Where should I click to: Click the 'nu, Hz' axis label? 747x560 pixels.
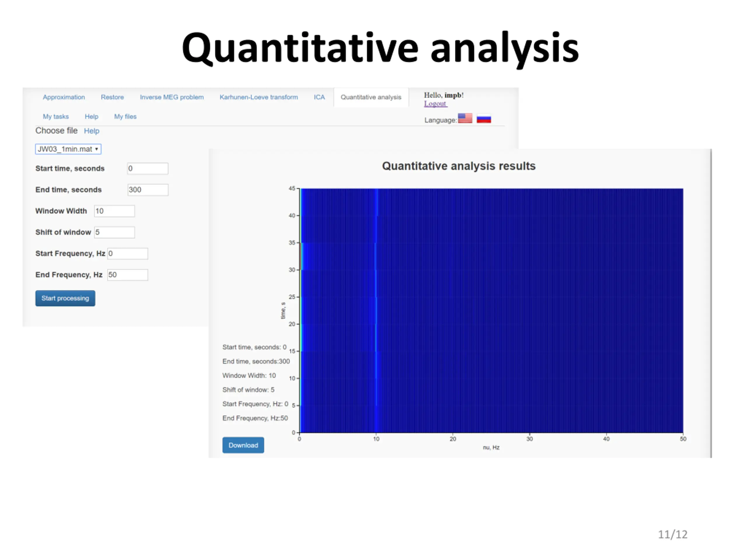coord(491,448)
